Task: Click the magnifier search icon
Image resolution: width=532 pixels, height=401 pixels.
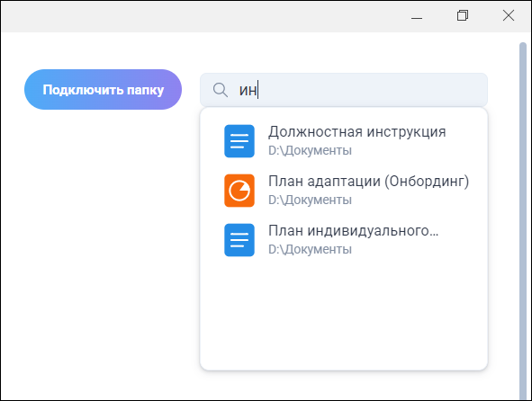Action: point(221,90)
